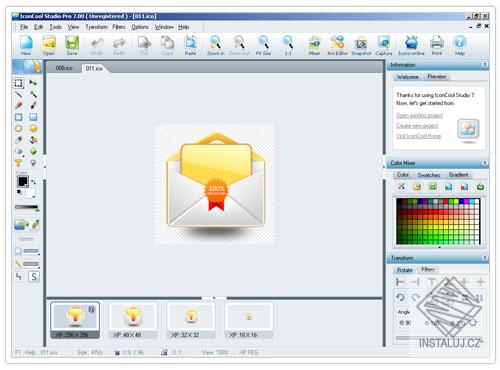Screen dimensions: 500x370
Task: Switch to the Preview tab
Action: pos(436,77)
